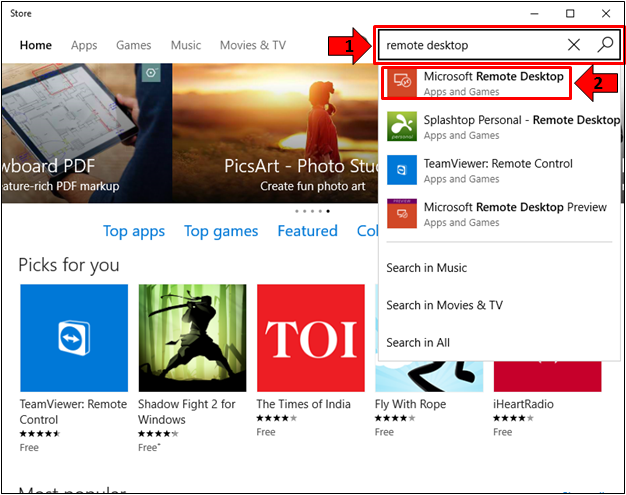This screenshot has height=495, width=626.
Task: Open the Fly With Rope tile
Action: pos(429,376)
